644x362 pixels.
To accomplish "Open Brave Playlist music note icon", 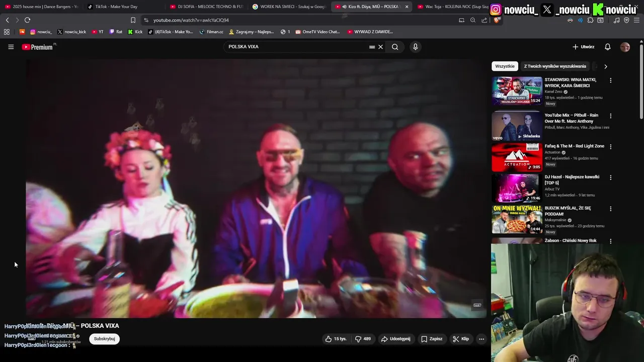I will (617, 20).
